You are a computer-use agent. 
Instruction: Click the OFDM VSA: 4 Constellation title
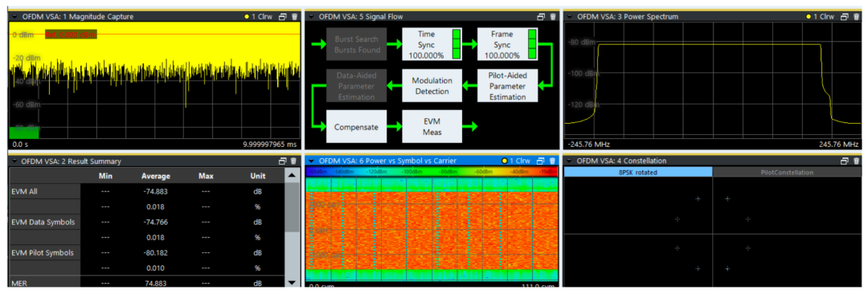pyautogui.click(x=621, y=161)
